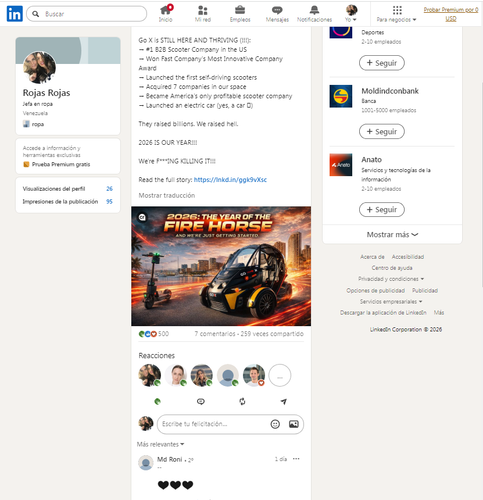Screen dimensions: 483x500
Task: Open the Yo profile menu
Action: coord(351,14)
